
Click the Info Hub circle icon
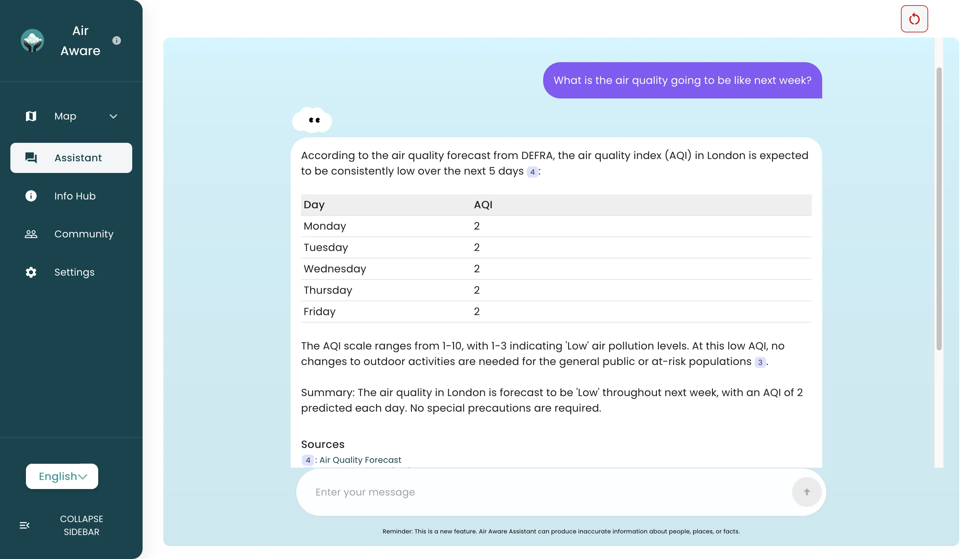point(31,196)
